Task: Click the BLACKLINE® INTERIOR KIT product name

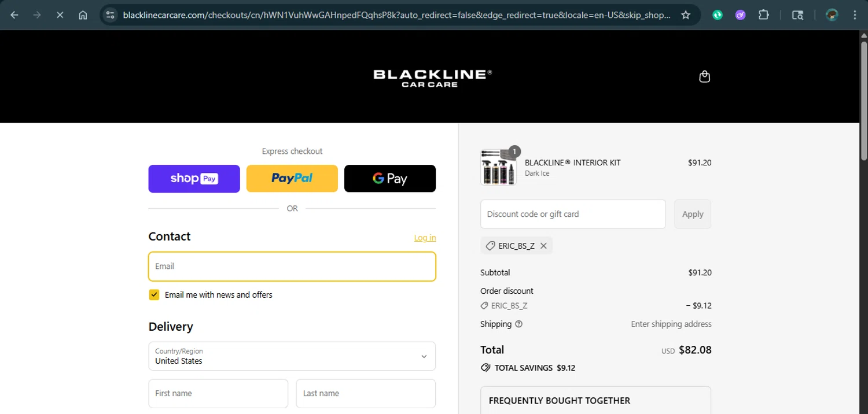Action: tap(572, 162)
